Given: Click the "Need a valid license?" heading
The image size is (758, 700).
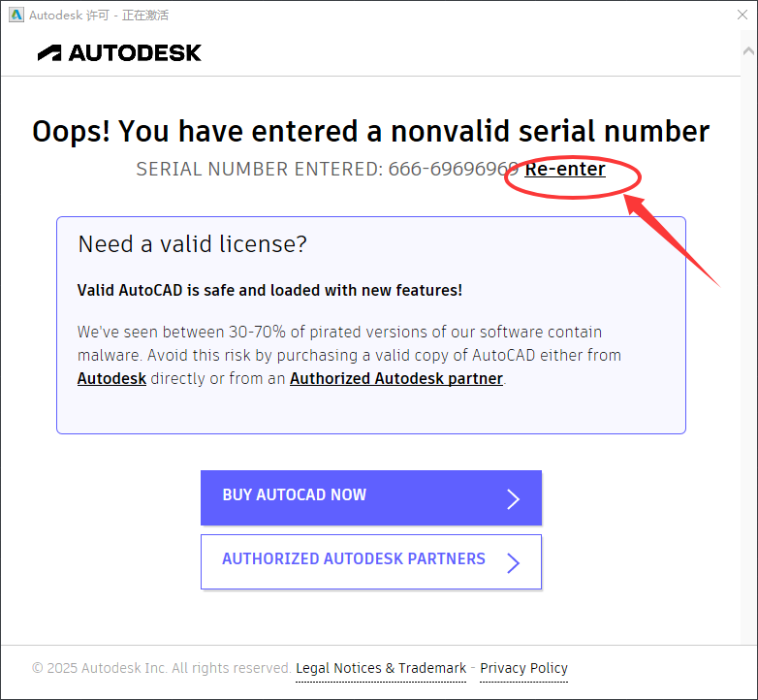Looking at the screenshot, I should (x=192, y=244).
